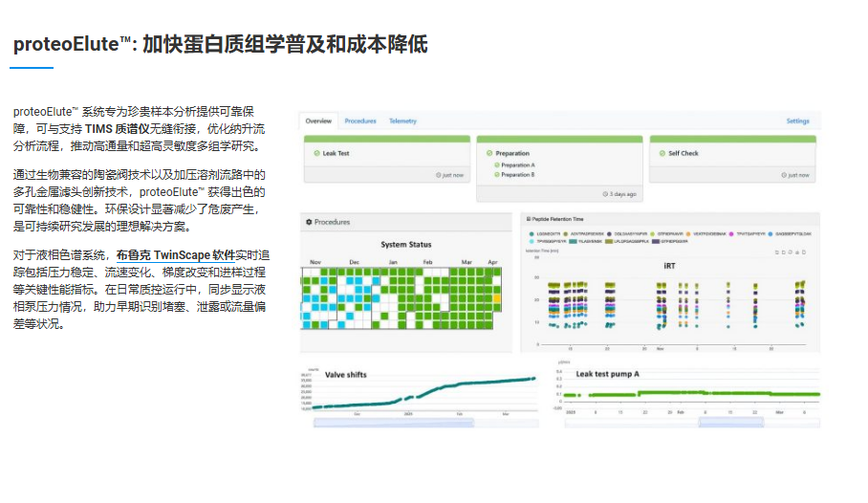Toggle the purple square legend series
868x503 pixels.
tap(656, 241)
